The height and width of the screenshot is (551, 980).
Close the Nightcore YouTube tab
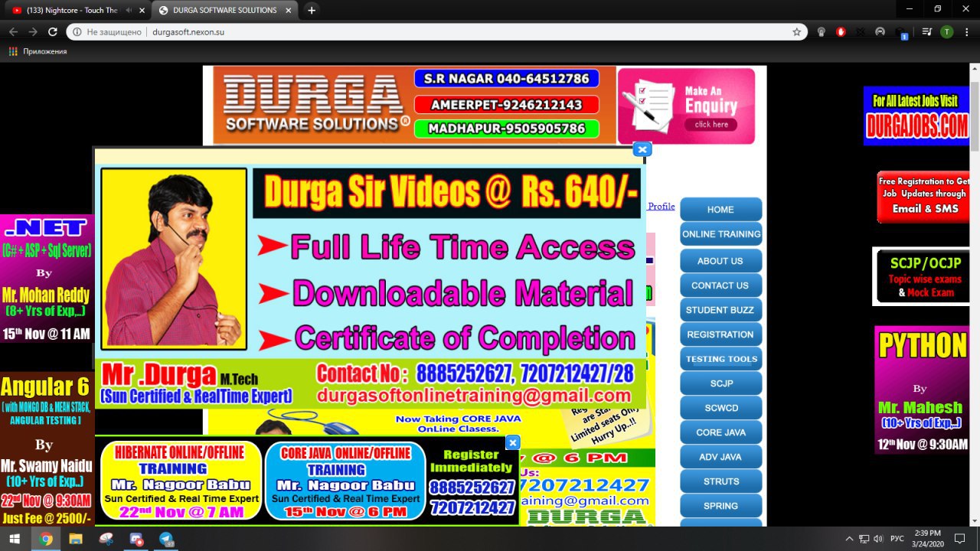142,11
